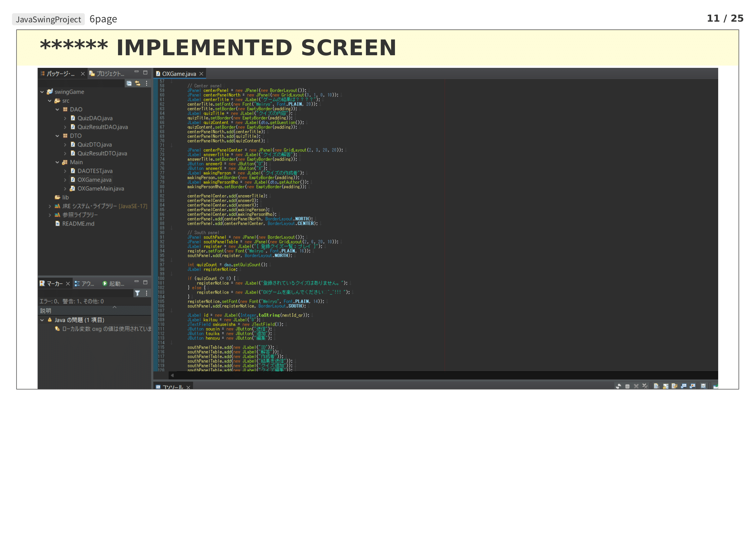
Task: Select README.md file
Action: [78, 224]
